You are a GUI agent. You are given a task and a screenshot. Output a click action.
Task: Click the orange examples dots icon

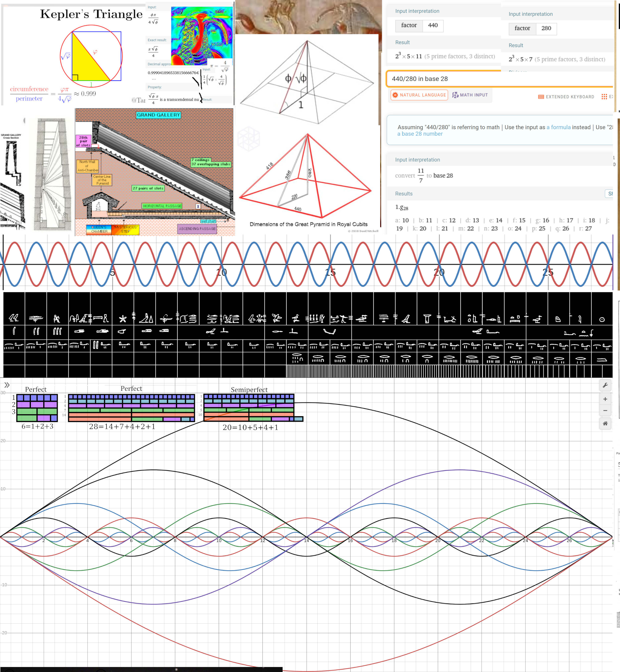pyautogui.click(x=604, y=97)
